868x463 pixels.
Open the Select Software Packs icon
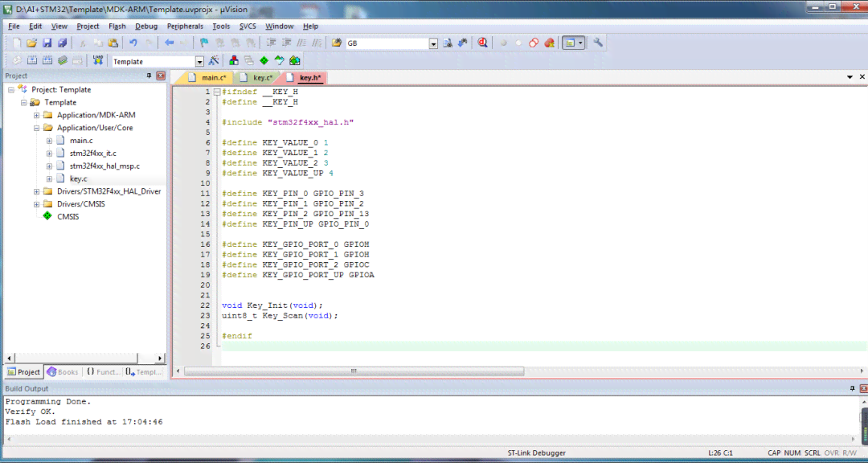point(280,61)
